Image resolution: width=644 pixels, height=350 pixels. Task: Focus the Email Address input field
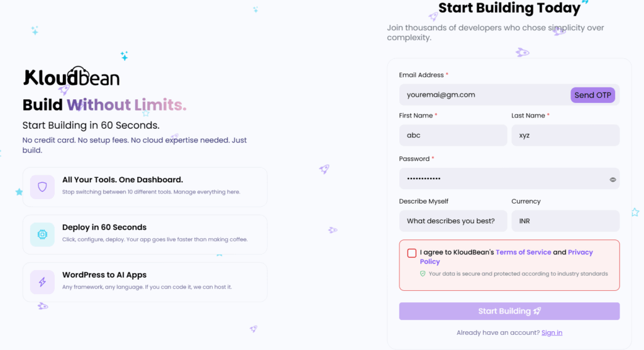coord(485,95)
